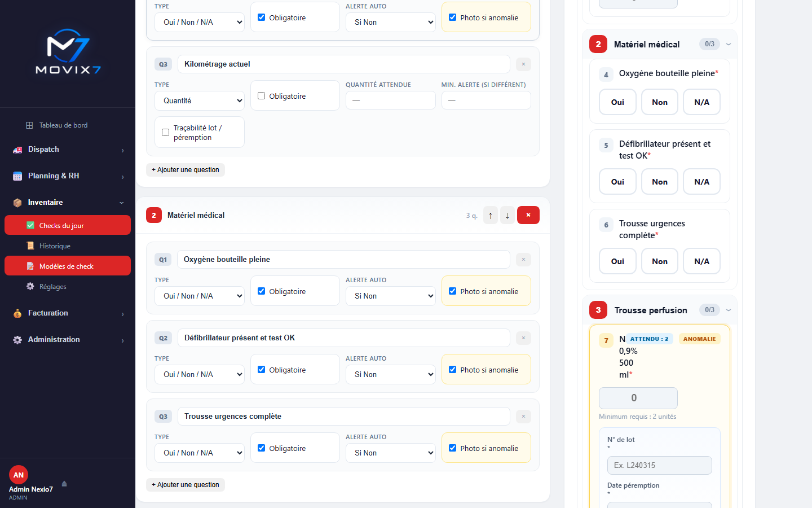Open alerte auto dropdown for Défibrillateur question
This screenshot has height=508, width=812.
[391, 374]
